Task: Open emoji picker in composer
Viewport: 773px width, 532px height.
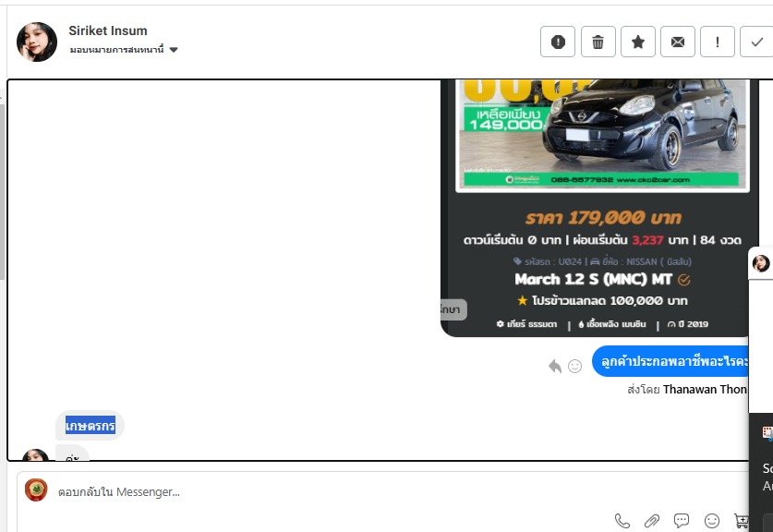Action: 712,521
